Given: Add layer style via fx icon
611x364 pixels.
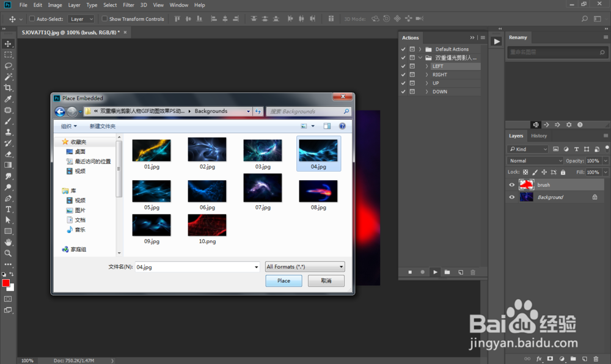Looking at the screenshot, I should (539, 359).
